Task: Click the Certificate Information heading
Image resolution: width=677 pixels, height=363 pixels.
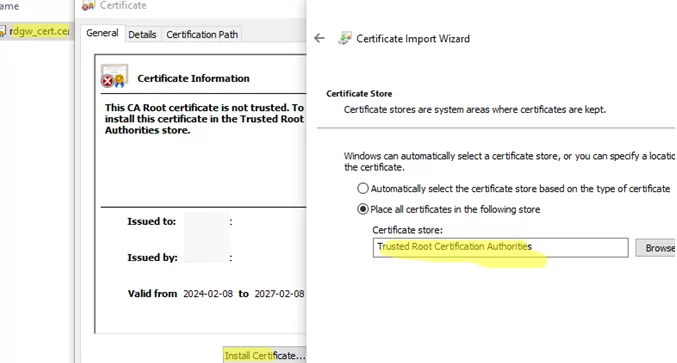Action: click(x=193, y=79)
